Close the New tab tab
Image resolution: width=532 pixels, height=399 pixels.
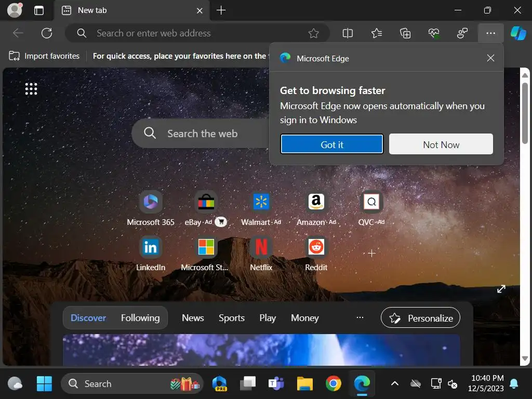click(x=199, y=10)
